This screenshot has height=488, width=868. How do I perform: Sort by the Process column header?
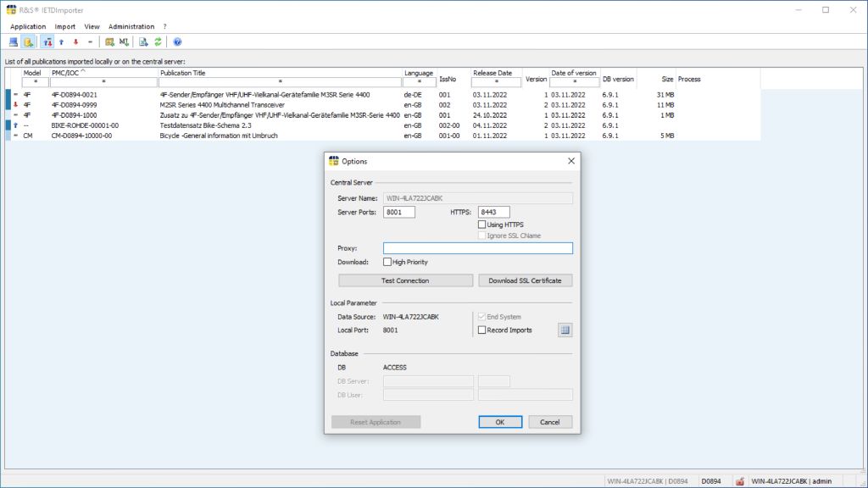coord(689,79)
